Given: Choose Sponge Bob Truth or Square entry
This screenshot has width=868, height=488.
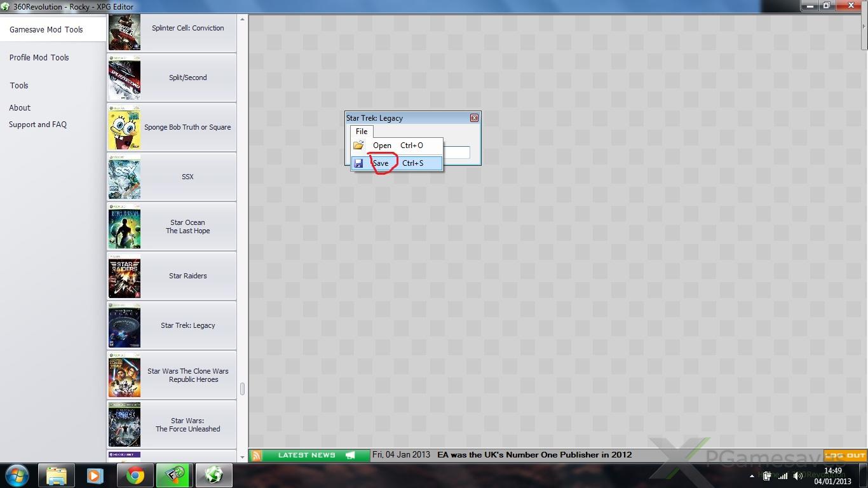Looking at the screenshot, I should pos(187,127).
